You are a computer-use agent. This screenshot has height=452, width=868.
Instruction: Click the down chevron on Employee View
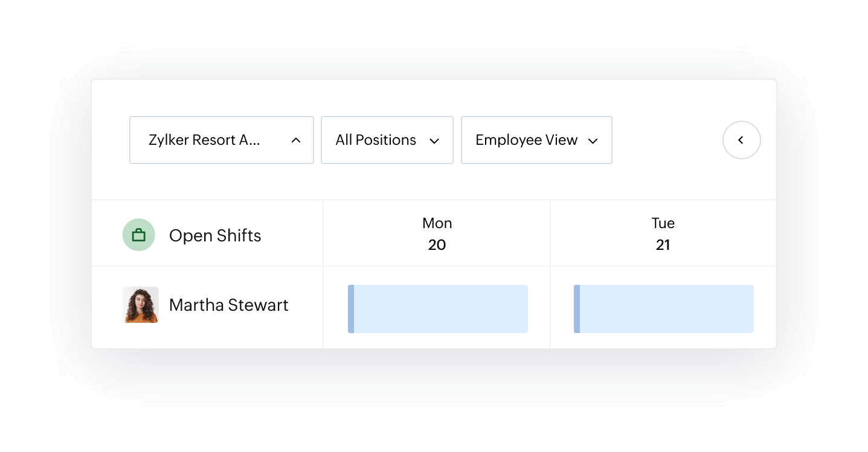click(593, 140)
